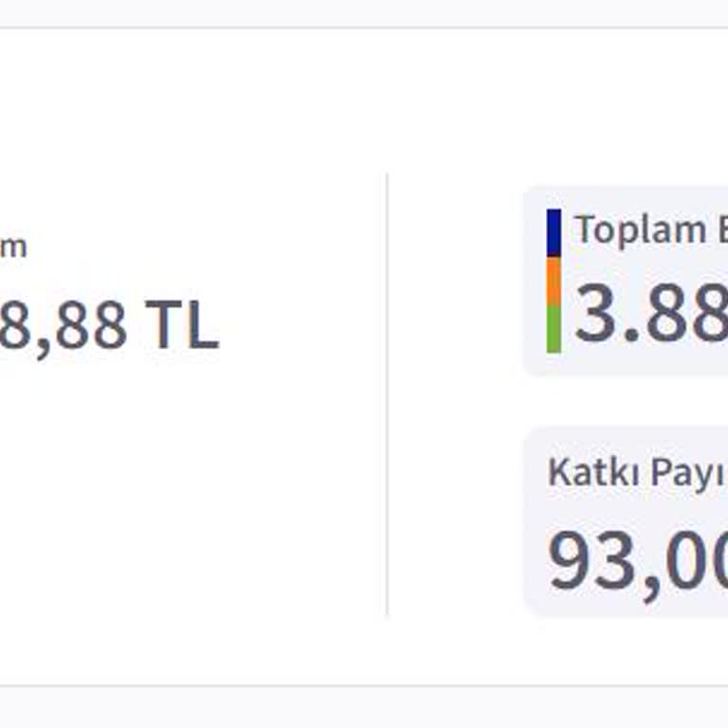
Task: Click the "Toplam" card title text
Action: point(641,230)
